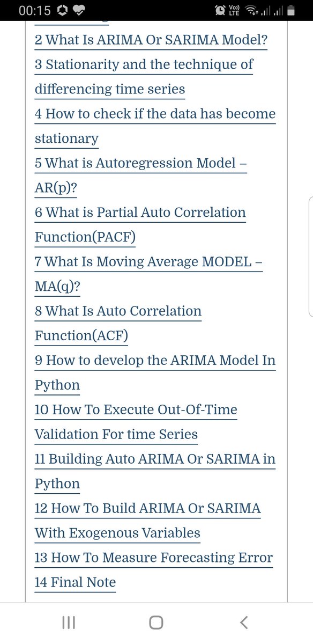This screenshot has height=644, width=313.
Task: Open "13 How To Measure Forecasting Error"
Action: 154,558
